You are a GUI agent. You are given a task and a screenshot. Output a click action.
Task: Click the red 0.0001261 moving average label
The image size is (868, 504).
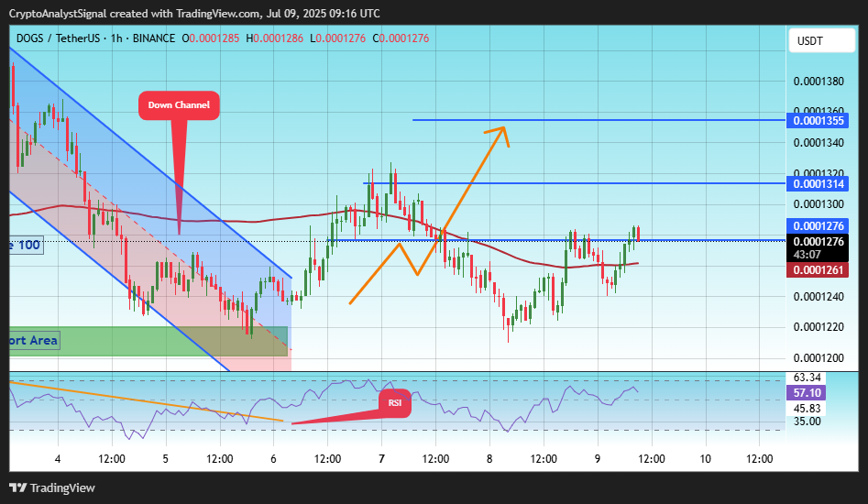818,270
